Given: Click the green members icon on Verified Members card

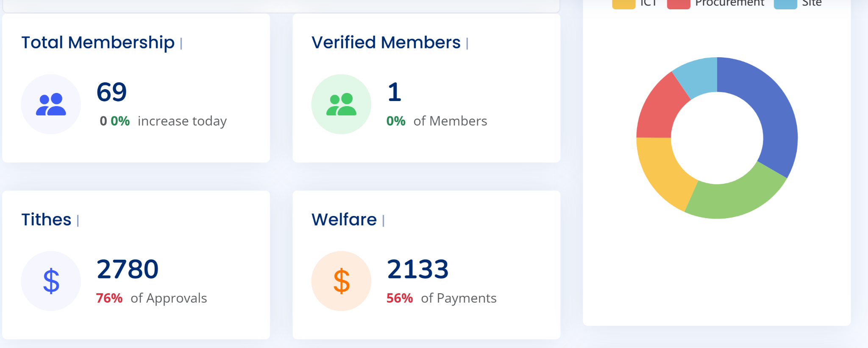Looking at the screenshot, I should coord(341,104).
